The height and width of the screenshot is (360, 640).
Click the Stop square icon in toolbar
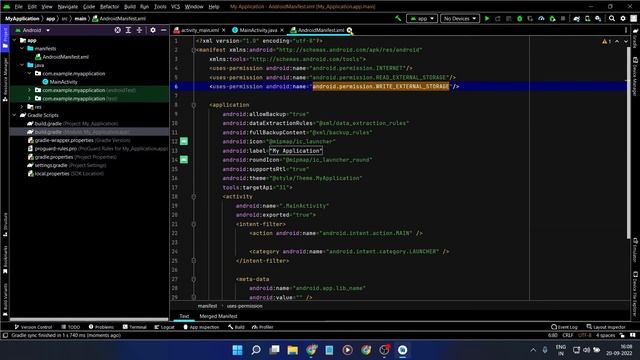click(563, 18)
